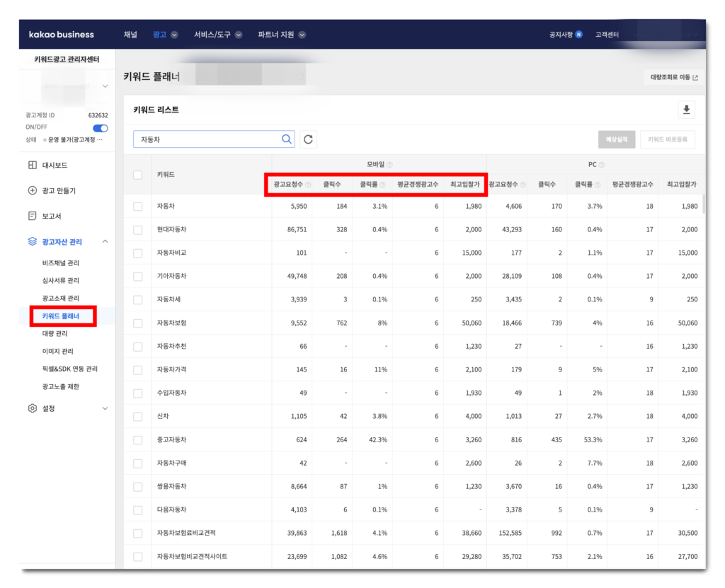Tick the checkbox for 자동차보험 keyword
725x588 pixels.
(x=138, y=323)
